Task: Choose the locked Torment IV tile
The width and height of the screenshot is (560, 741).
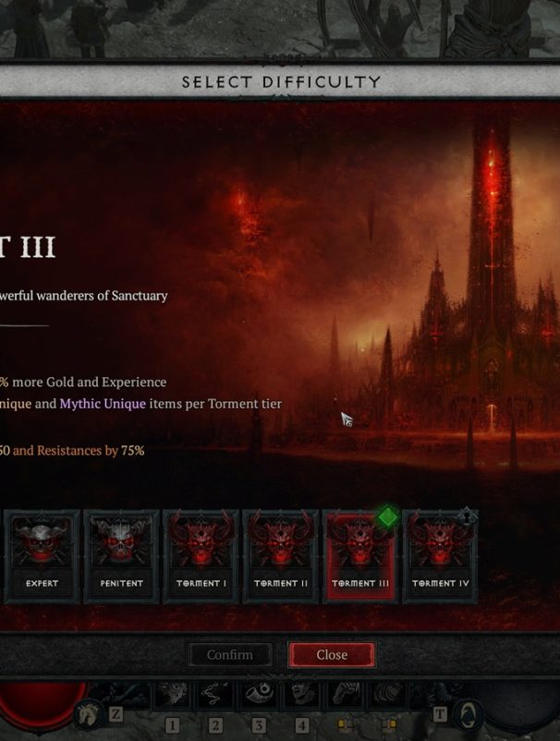Action: pos(440,556)
